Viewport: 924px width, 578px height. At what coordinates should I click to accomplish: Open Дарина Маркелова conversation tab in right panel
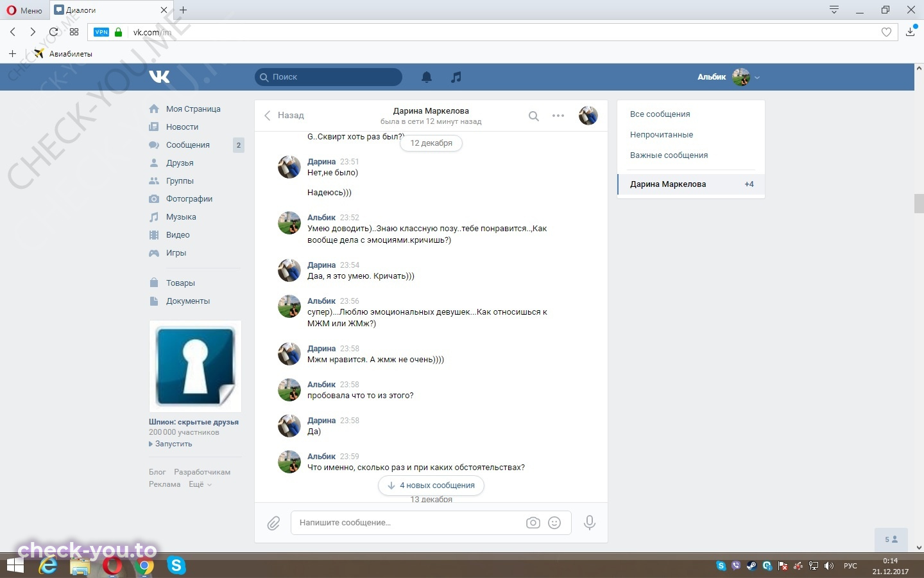click(691, 184)
